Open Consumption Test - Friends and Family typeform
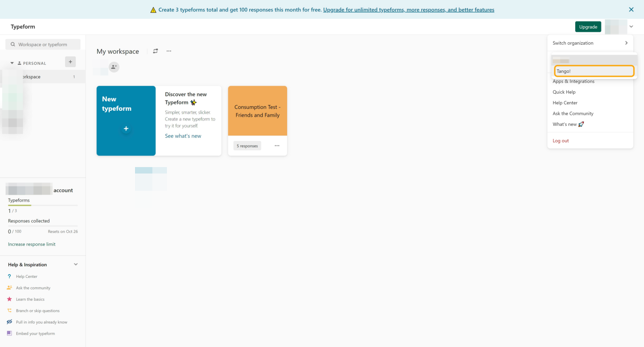644x347 pixels. pyautogui.click(x=257, y=111)
